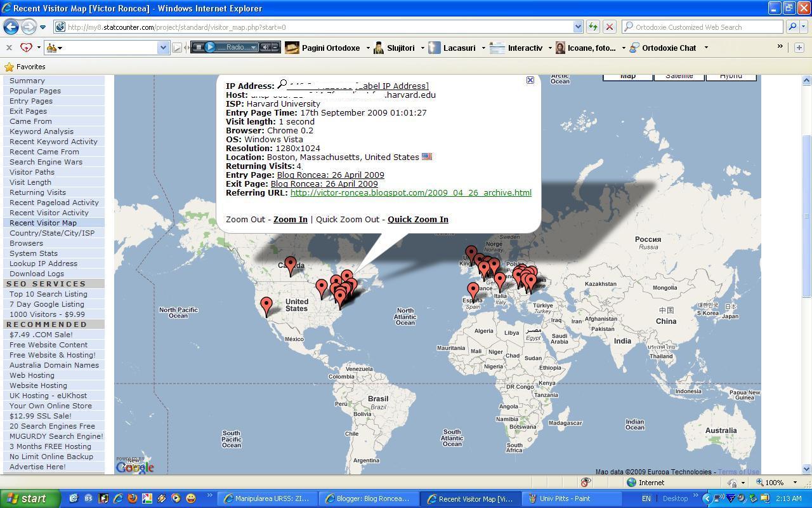Open the Top 10 Search Listing link
Screen dimensions: 812x508
[48, 294]
